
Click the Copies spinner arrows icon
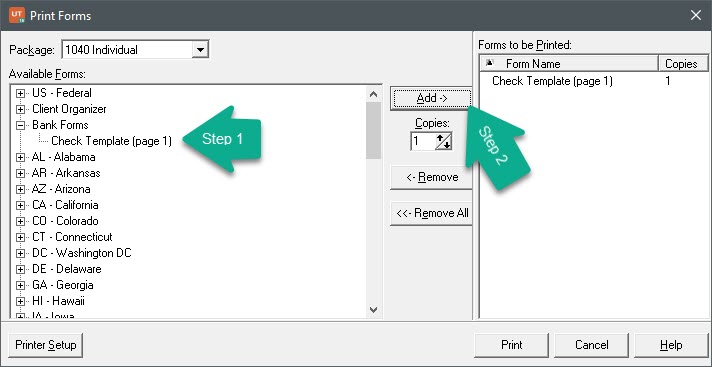(x=444, y=141)
